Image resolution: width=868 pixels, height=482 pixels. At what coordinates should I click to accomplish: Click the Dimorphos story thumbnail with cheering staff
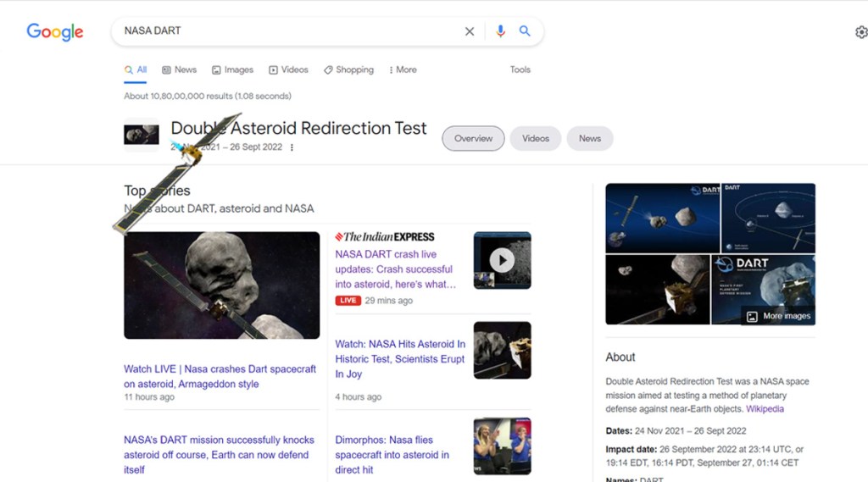tap(502, 446)
